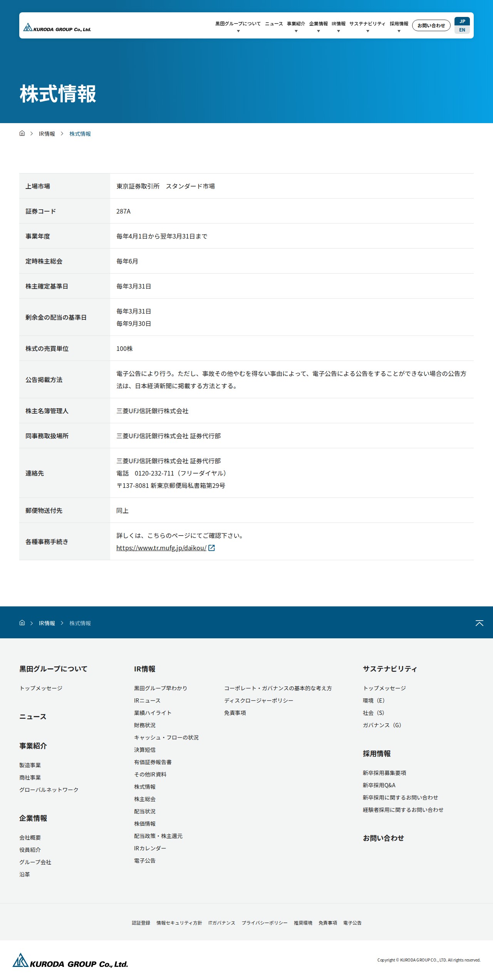Open 黒田グループについて header menu label

click(238, 24)
